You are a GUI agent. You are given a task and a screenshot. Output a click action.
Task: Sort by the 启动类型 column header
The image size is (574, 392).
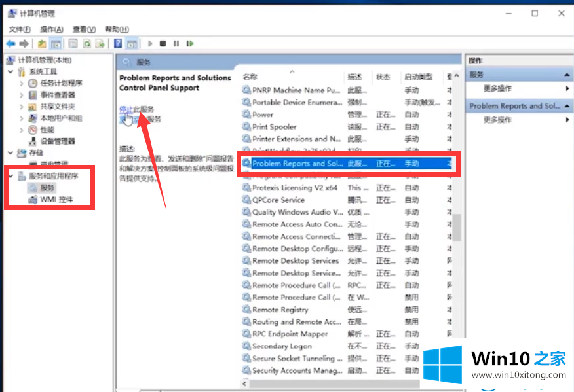[x=419, y=77]
